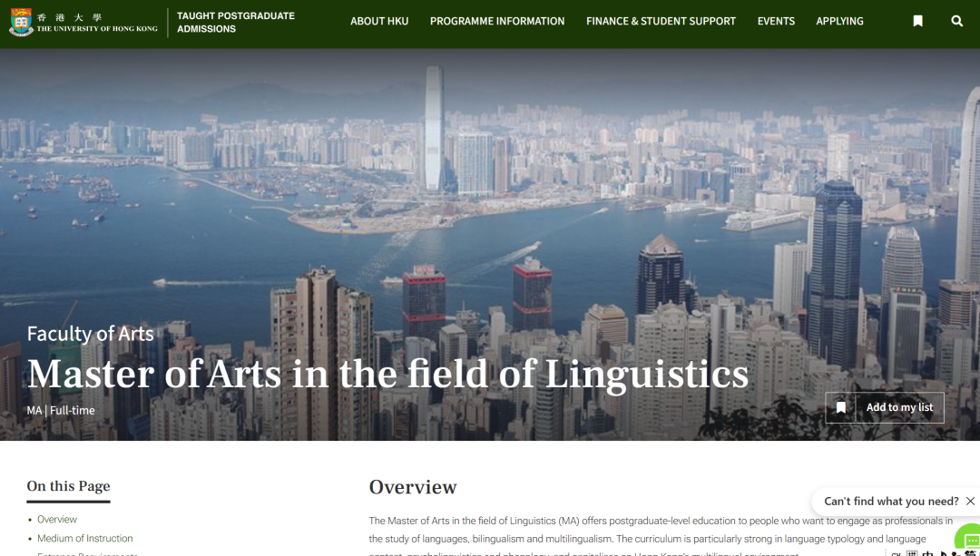Open the APPLYING menu
This screenshot has height=556, width=980.
tap(839, 21)
